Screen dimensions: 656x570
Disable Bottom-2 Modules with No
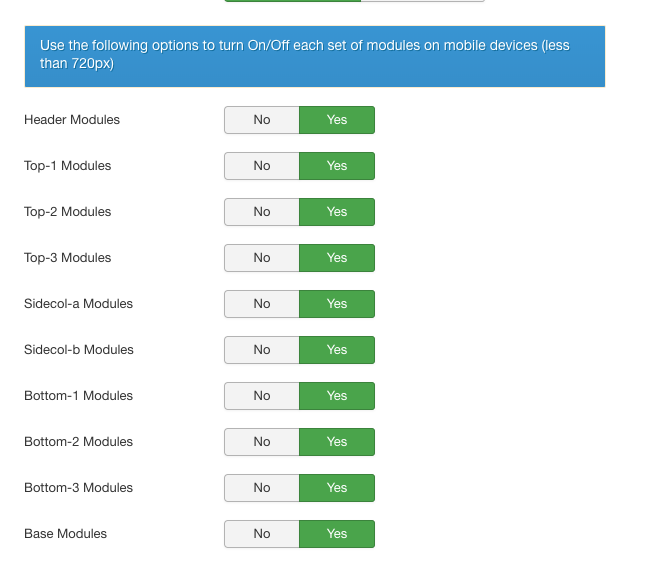click(262, 442)
